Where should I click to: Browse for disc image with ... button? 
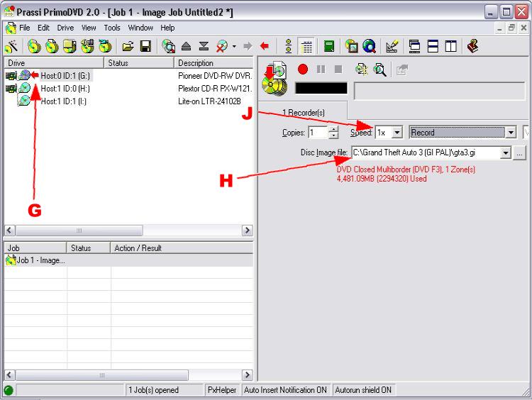519,152
